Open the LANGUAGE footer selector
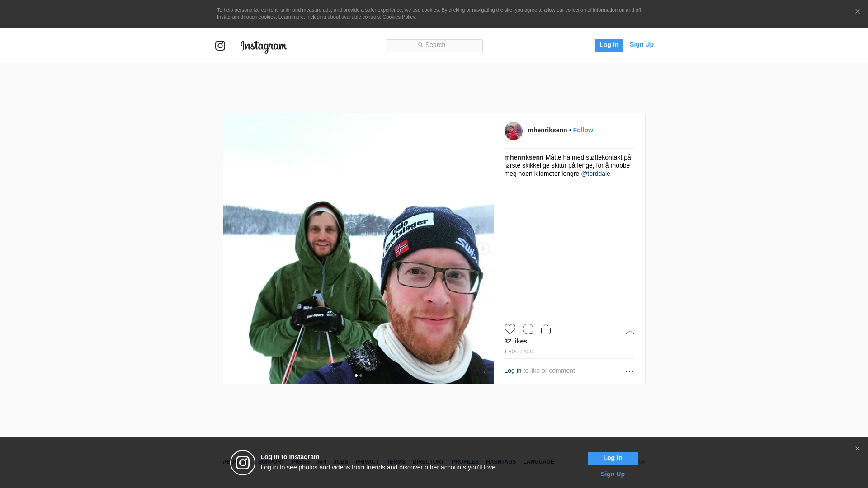This screenshot has width=868, height=488. [538, 462]
